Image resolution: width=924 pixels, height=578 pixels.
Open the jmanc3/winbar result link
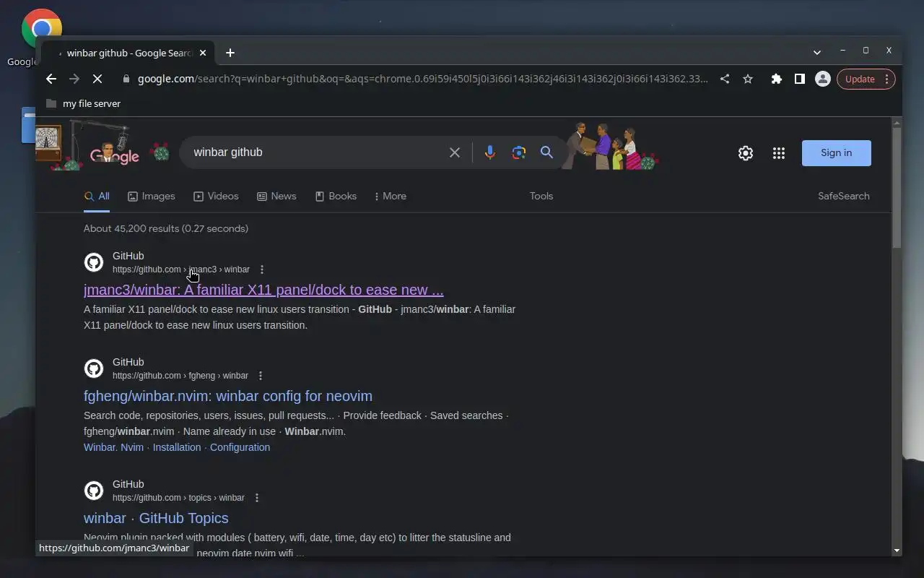click(263, 290)
